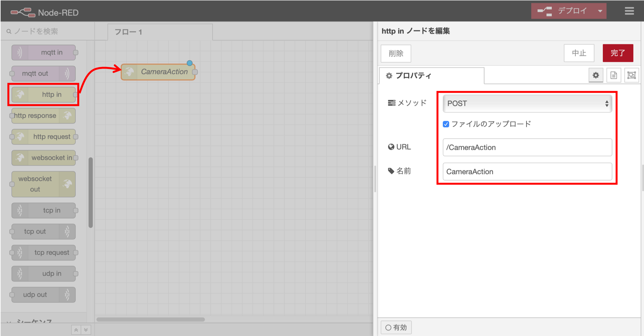Select the CameraAction node on canvas
644x336 pixels.
(x=158, y=72)
